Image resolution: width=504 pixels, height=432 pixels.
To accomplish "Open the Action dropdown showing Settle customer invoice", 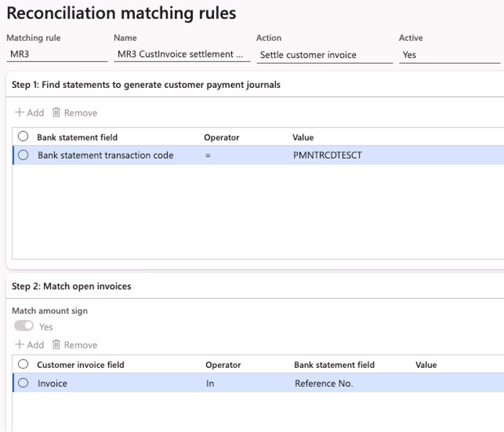I will point(324,55).
